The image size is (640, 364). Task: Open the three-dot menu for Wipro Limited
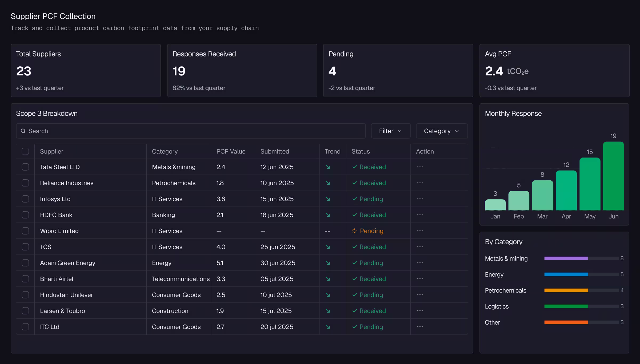(x=420, y=231)
